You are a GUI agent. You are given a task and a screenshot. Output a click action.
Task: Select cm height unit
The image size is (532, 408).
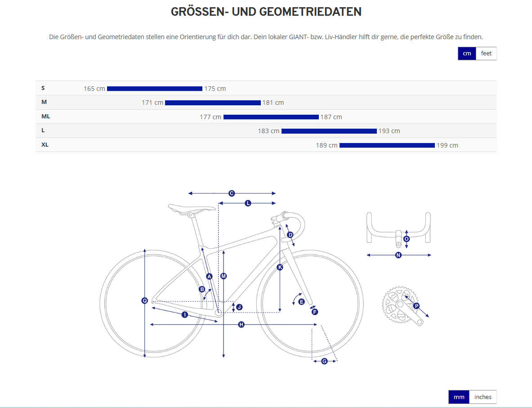coord(467,54)
